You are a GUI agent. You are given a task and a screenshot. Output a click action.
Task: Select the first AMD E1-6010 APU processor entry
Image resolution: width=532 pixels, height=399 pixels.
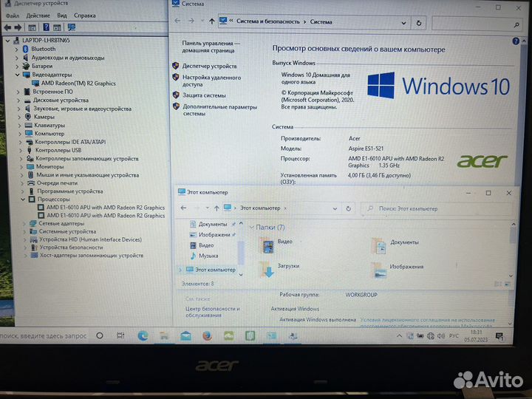coord(106,208)
